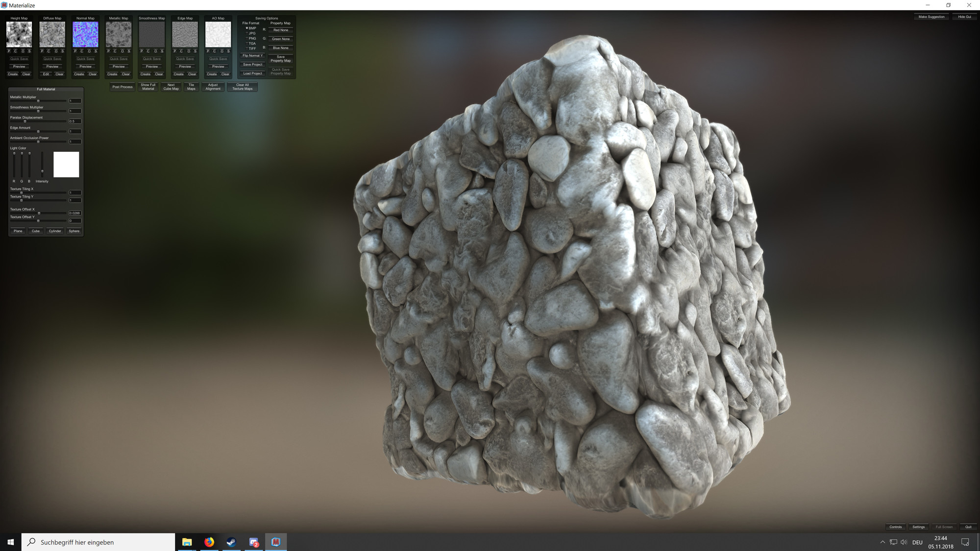Click the P icon under Edge Map
The height and width of the screenshot is (551, 980).
(x=175, y=51)
